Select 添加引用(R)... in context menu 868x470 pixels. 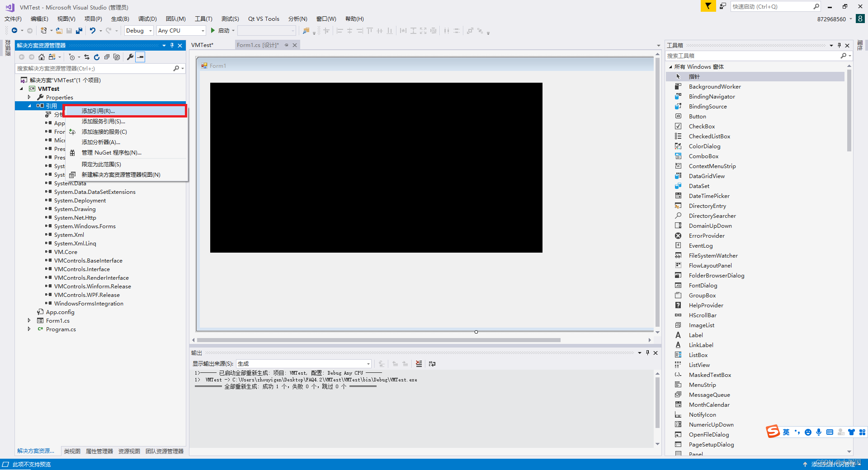[125, 111]
